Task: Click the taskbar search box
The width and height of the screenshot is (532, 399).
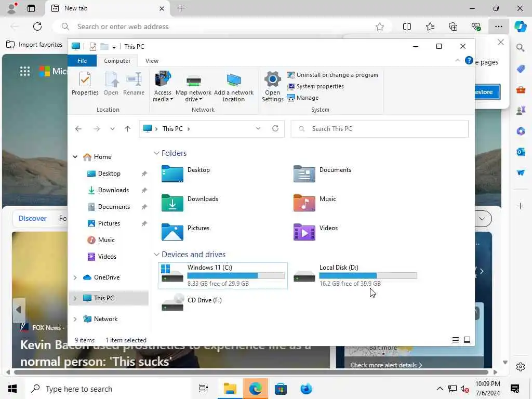Action: pos(109,389)
